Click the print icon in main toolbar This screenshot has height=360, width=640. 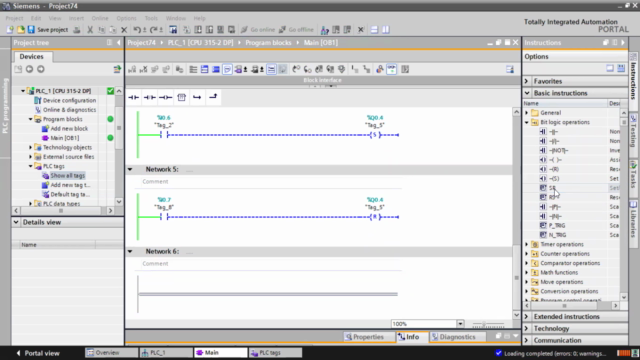pos(77,30)
